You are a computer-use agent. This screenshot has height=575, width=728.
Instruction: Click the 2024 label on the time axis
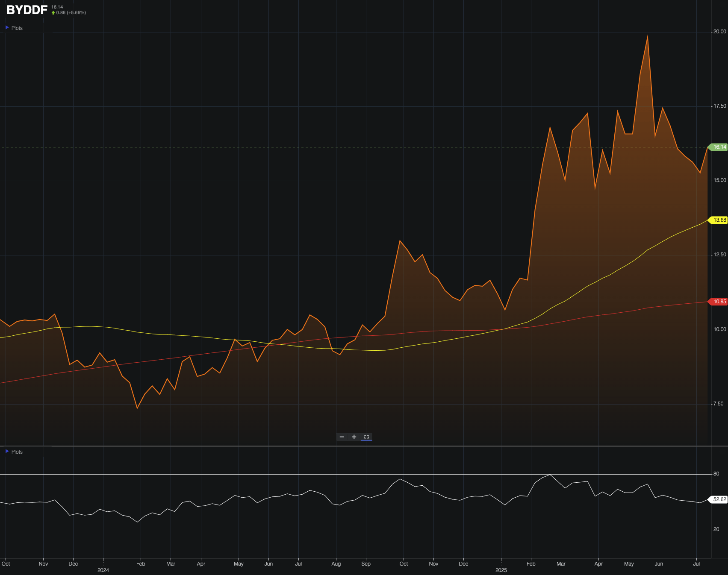point(104,570)
